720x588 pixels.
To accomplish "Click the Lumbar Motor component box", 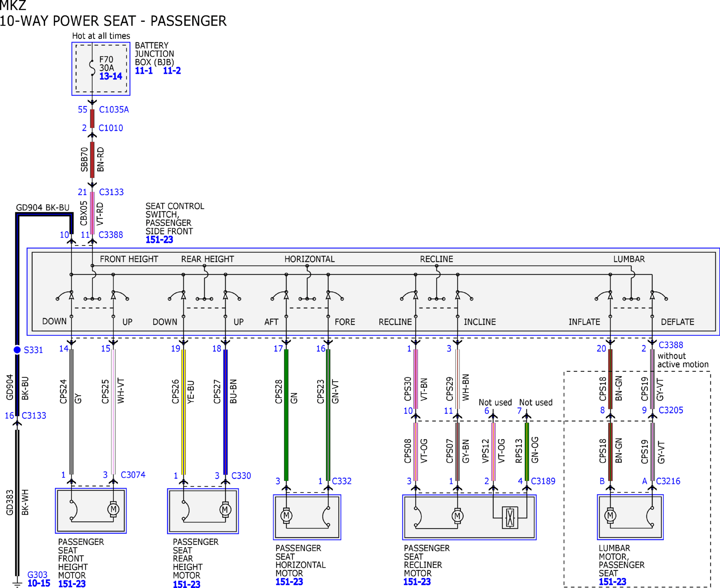I will tap(630, 517).
